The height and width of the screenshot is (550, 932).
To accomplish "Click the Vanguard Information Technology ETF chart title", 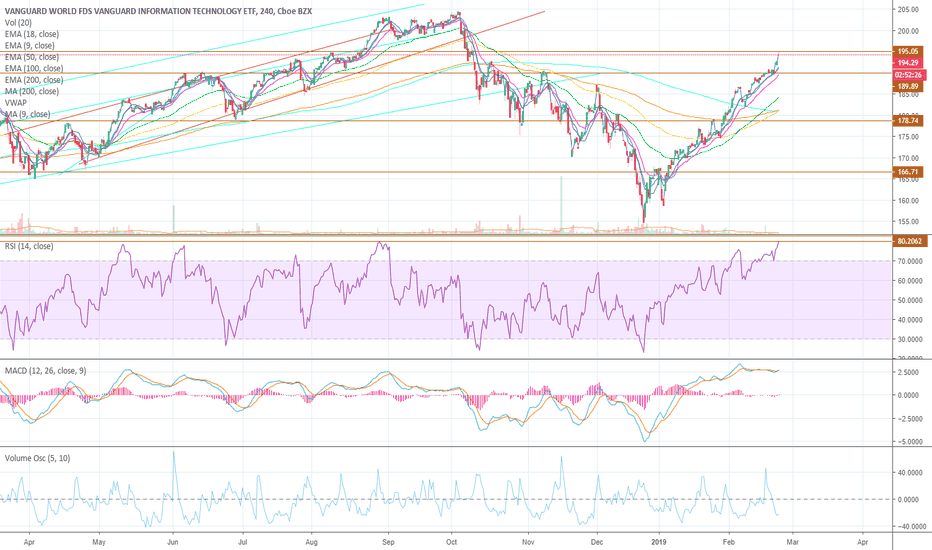I will pyautogui.click(x=158, y=11).
